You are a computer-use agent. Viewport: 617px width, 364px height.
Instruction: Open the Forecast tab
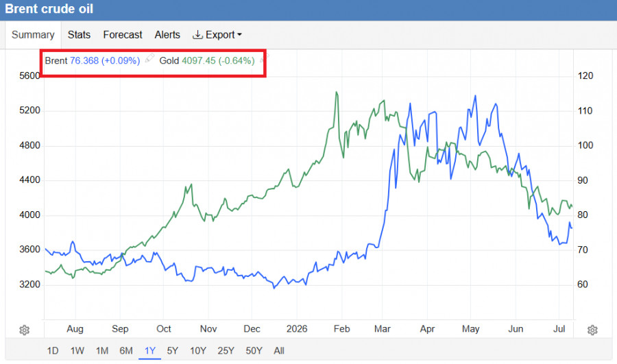[x=123, y=35]
